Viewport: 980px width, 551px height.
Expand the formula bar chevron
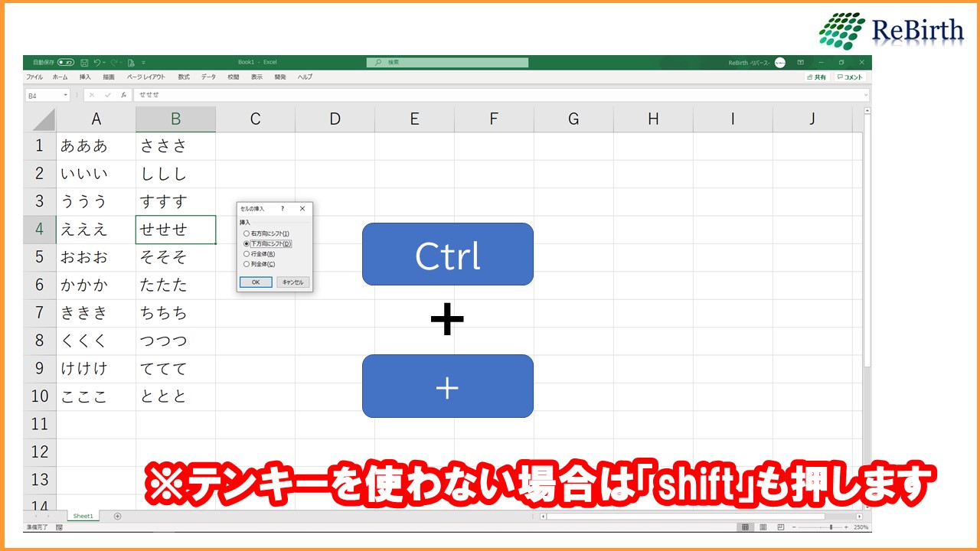(866, 95)
